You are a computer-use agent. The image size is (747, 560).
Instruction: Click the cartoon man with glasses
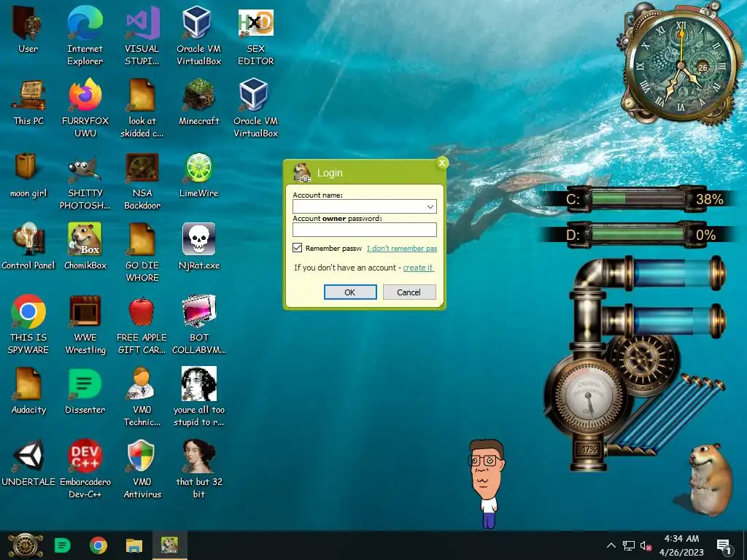tap(487, 483)
